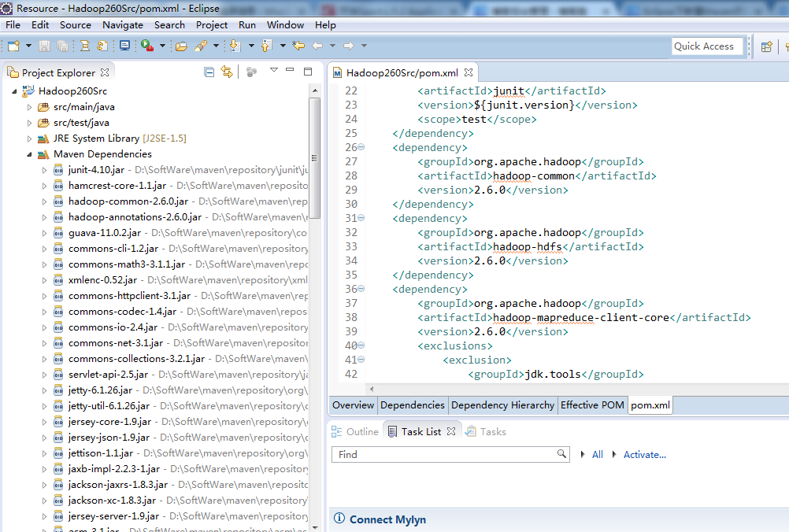This screenshot has width=789, height=532.
Task: Switch to the Tasks view tab
Action: click(x=486, y=431)
